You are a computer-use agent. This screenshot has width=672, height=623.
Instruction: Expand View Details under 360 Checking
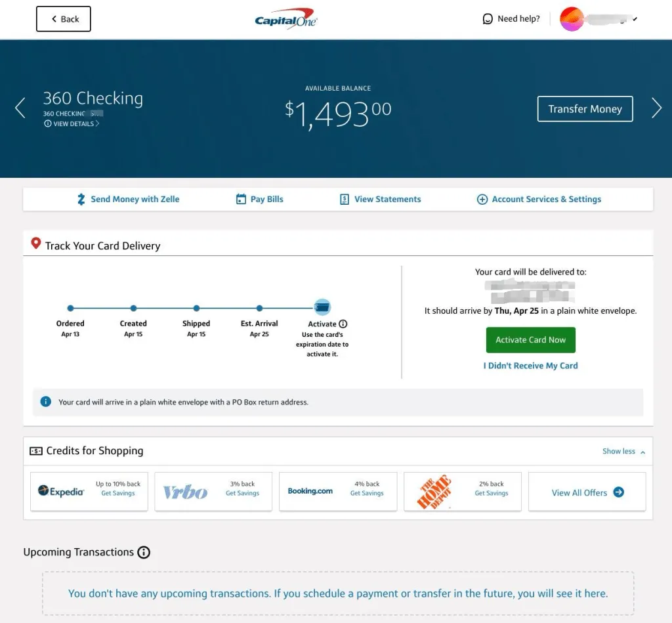click(x=72, y=124)
